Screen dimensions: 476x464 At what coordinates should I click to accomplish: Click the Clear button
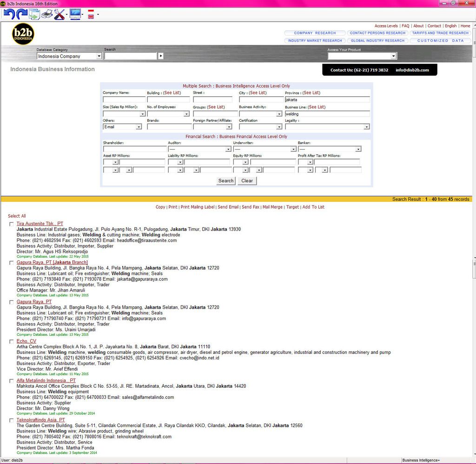[x=247, y=181]
